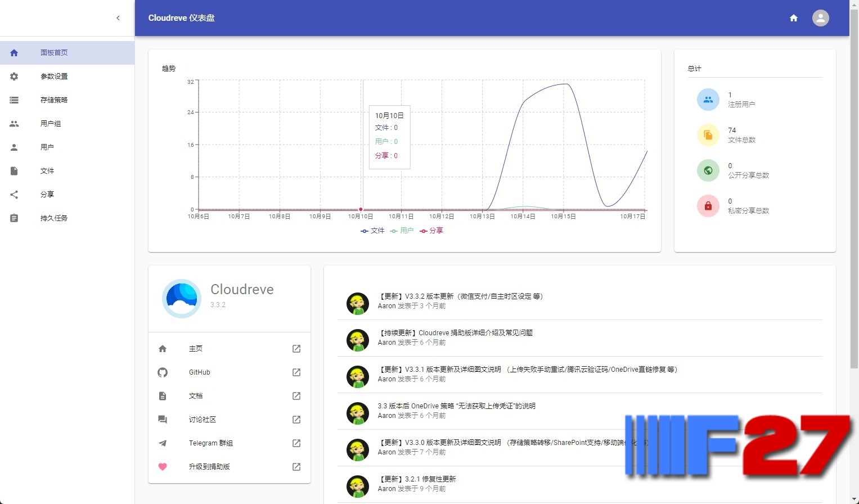Click the clipboard icon for 持久任务
Screen dimensions: 859x504
click(x=14, y=218)
